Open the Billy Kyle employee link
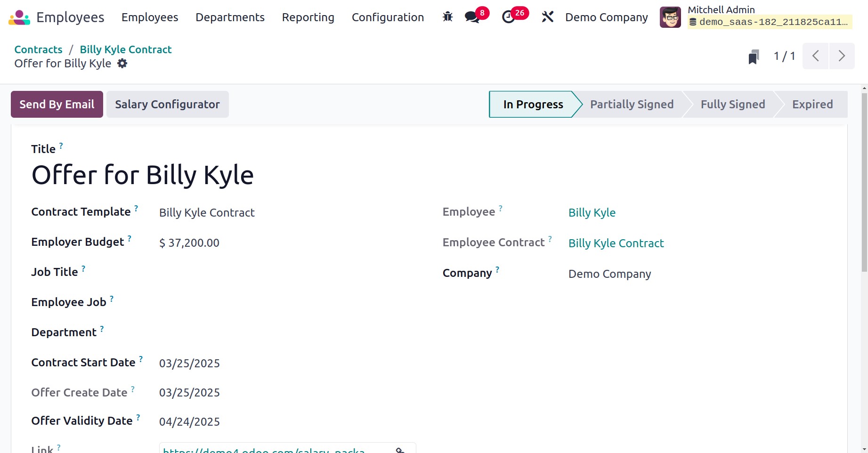Viewport: 868px width, 453px height. [592, 213]
